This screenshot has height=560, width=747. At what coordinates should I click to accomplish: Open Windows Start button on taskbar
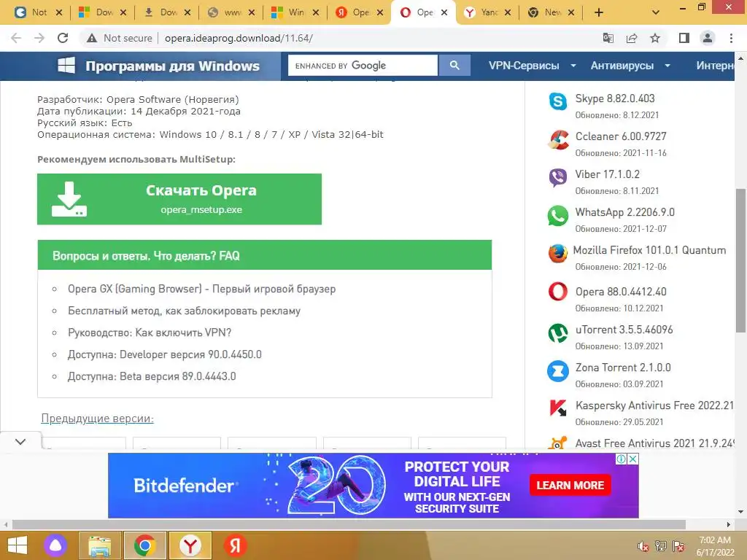pos(18,545)
